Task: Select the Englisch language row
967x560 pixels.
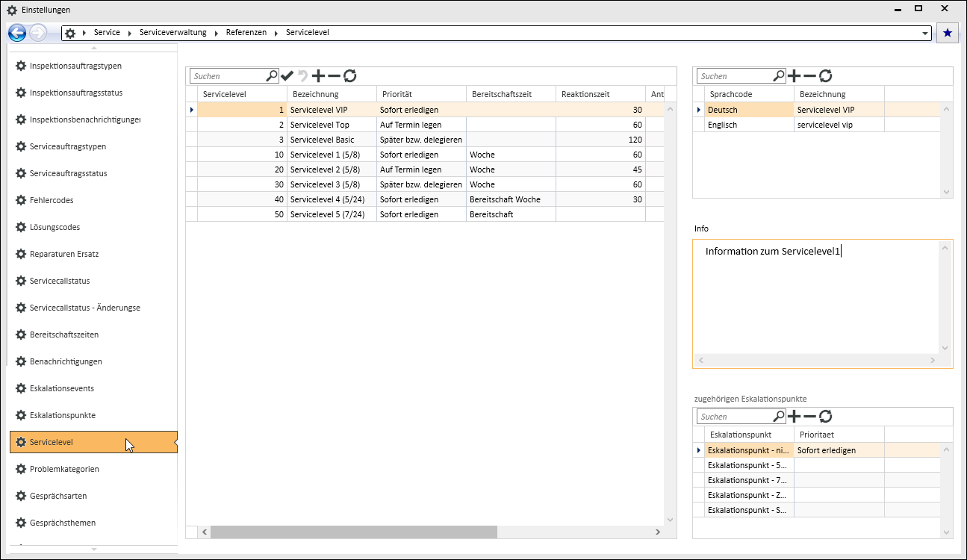Action: click(x=722, y=125)
